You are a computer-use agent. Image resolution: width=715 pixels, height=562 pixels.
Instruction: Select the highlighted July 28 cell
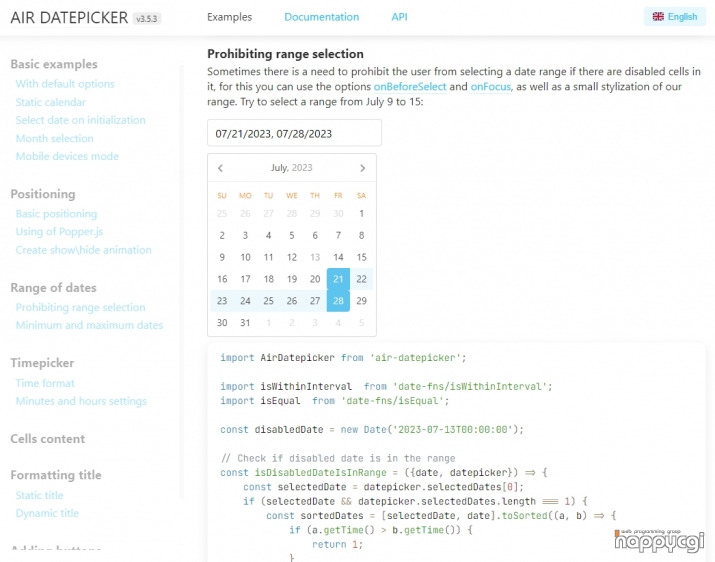tap(338, 301)
